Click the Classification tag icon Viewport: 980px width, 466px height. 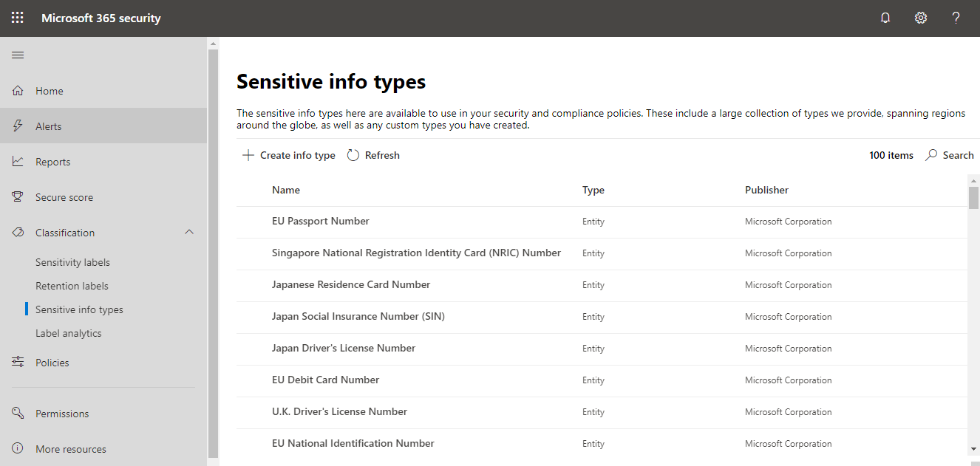click(18, 233)
